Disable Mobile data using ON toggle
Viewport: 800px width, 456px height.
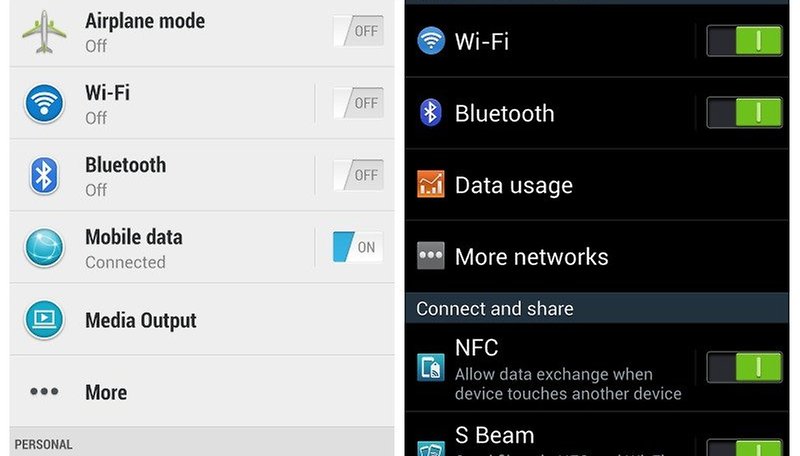[x=358, y=247]
